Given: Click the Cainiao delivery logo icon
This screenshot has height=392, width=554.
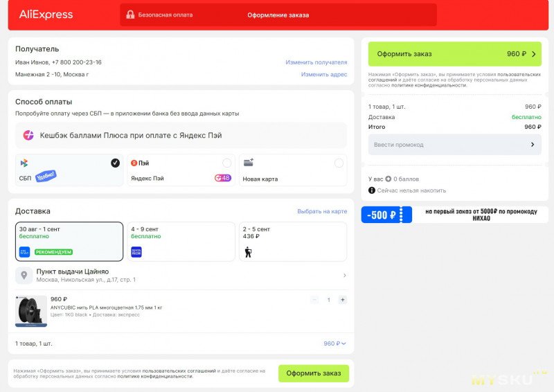Looking at the screenshot, I should coord(24,252).
